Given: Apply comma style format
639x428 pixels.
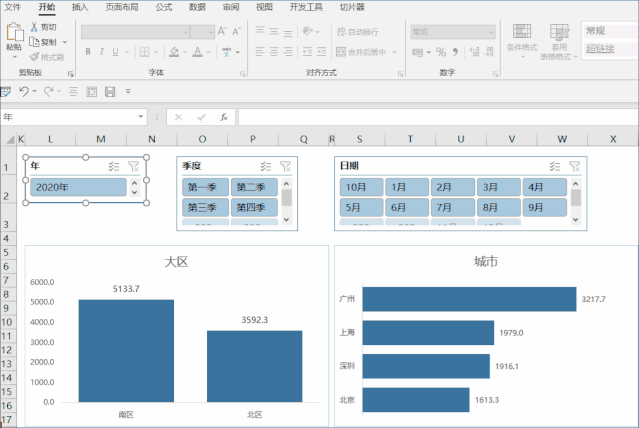Looking at the screenshot, I should tap(455, 52).
